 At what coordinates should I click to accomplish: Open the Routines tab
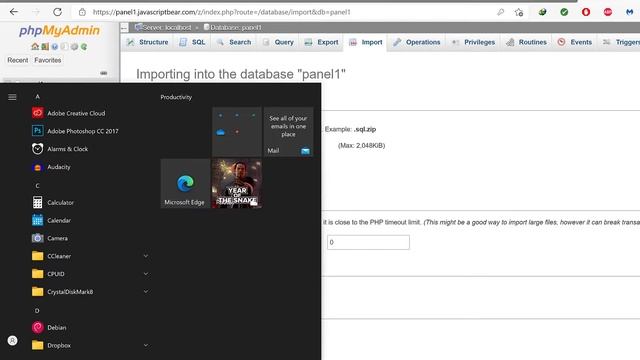(x=527, y=42)
